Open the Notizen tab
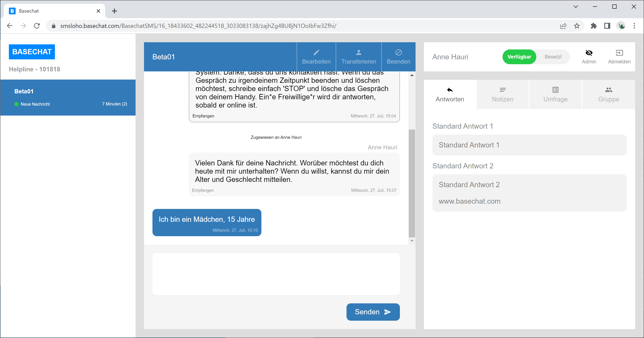Screen dimensions: 644x338 pos(503,95)
